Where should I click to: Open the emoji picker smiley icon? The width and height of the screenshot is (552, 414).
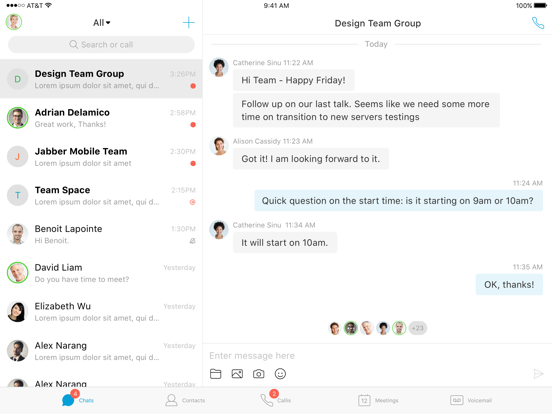(280, 374)
